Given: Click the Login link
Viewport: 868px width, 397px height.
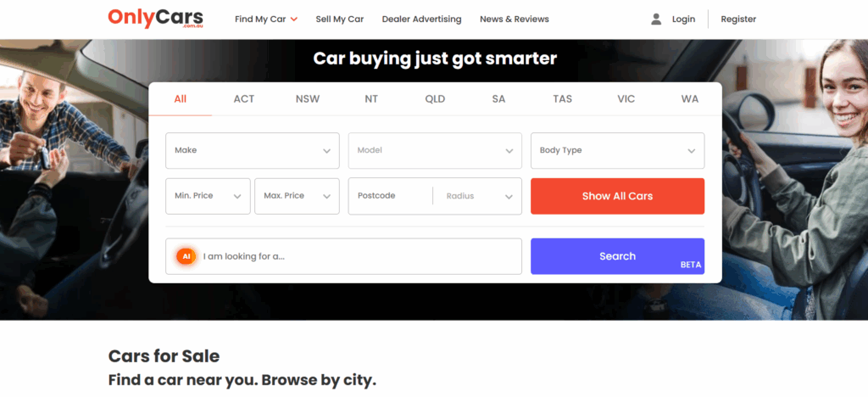Looking at the screenshot, I should click(x=684, y=20).
